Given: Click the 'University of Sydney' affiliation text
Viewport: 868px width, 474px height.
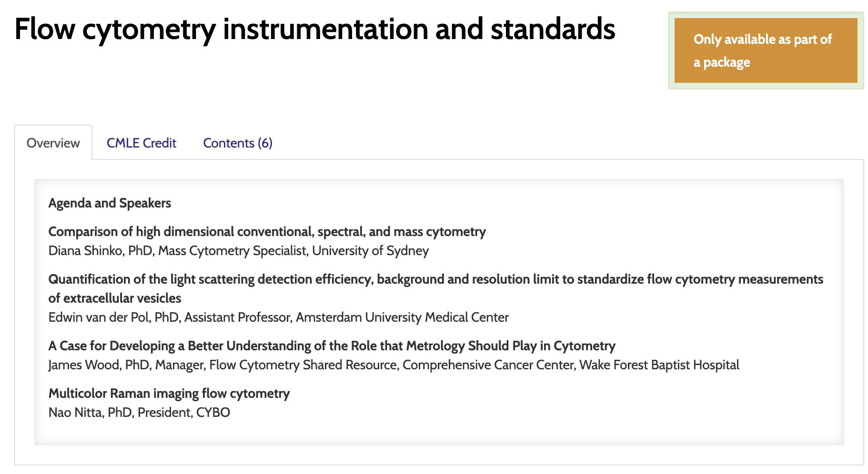Looking at the screenshot, I should (370, 251).
